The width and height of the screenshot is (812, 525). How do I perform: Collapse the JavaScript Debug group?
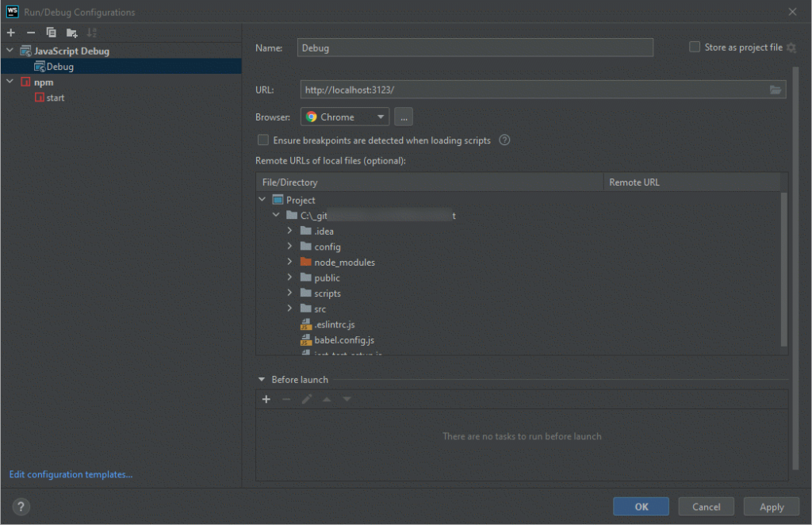[10, 51]
